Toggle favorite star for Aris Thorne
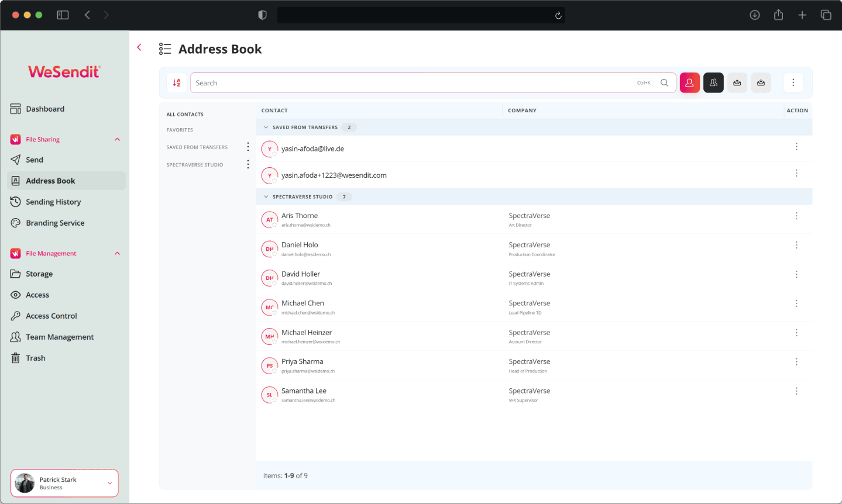Screen dimensions: 842x504 tap(274, 225)
